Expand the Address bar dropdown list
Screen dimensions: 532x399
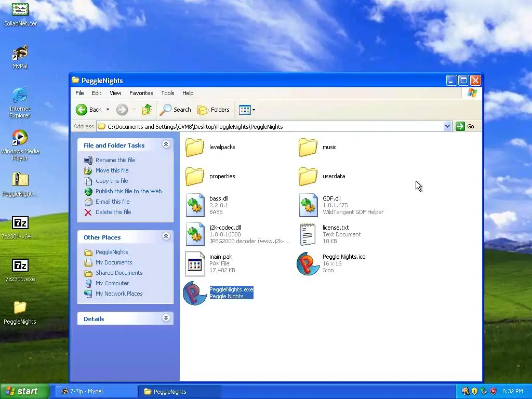[x=447, y=127]
